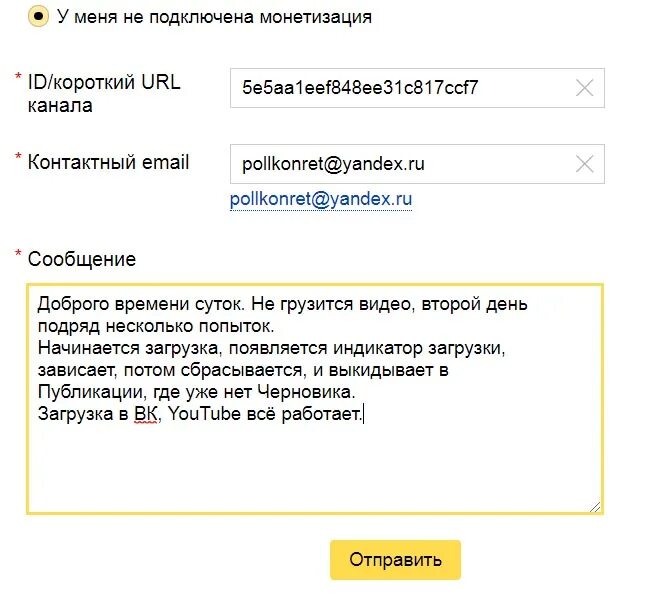This screenshot has width=650, height=599.
Task: Place the cursor on the word "YouTube" in the message
Action: 204,414
